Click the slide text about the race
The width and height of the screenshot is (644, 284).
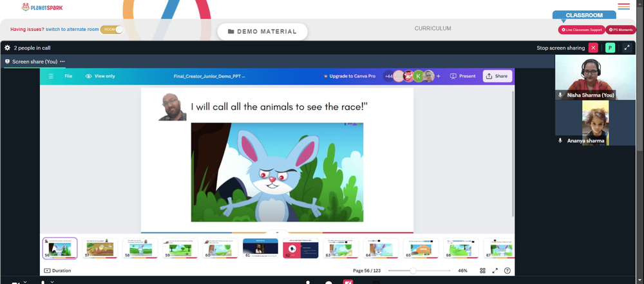pyautogui.click(x=279, y=106)
